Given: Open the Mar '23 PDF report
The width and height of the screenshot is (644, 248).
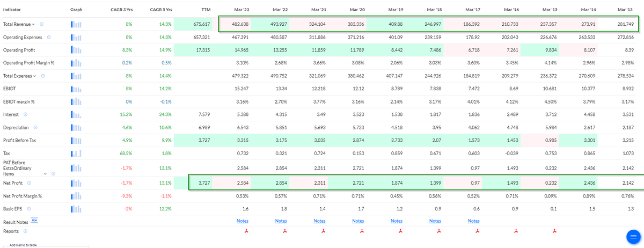Looking at the screenshot, I should coord(246,231).
